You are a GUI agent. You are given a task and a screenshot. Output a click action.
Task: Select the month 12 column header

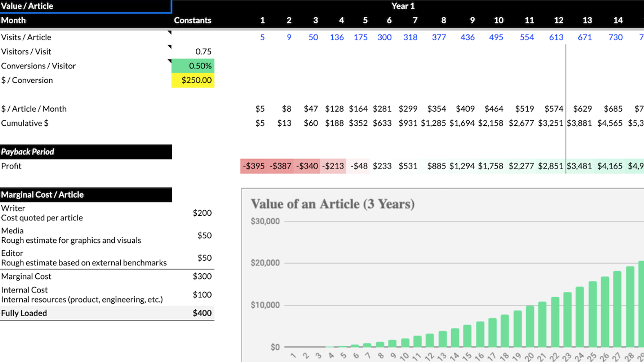coord(559,20)
